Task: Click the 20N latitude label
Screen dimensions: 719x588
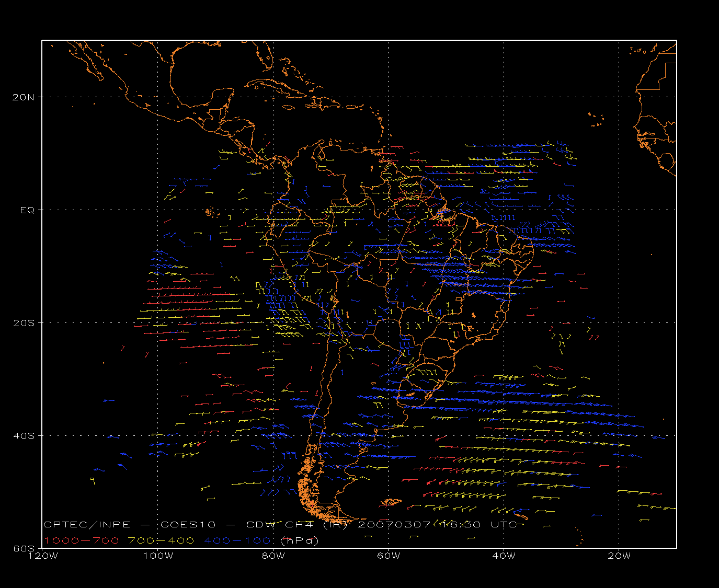Action: pyautogui.click(x=24, y=97)
